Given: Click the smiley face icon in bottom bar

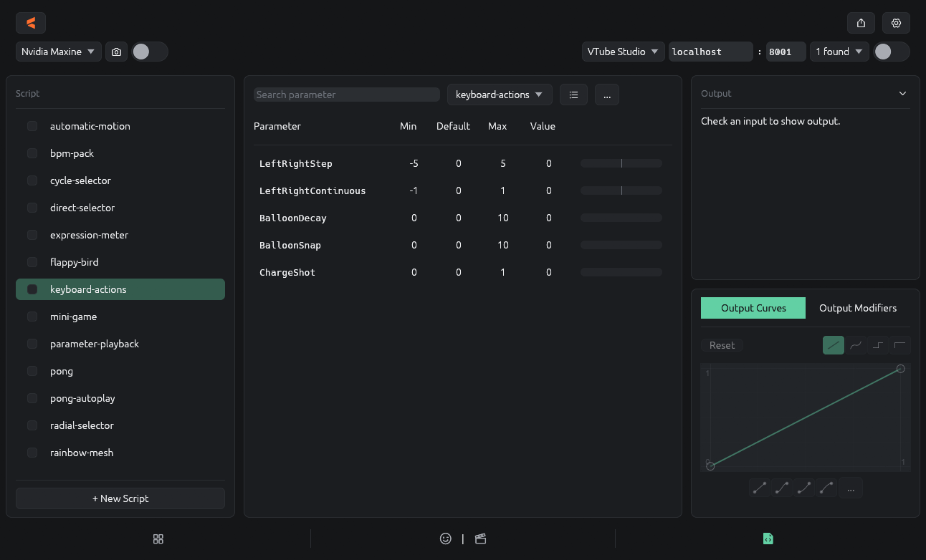Looking at the screenshot, I should tap(446, 539).
